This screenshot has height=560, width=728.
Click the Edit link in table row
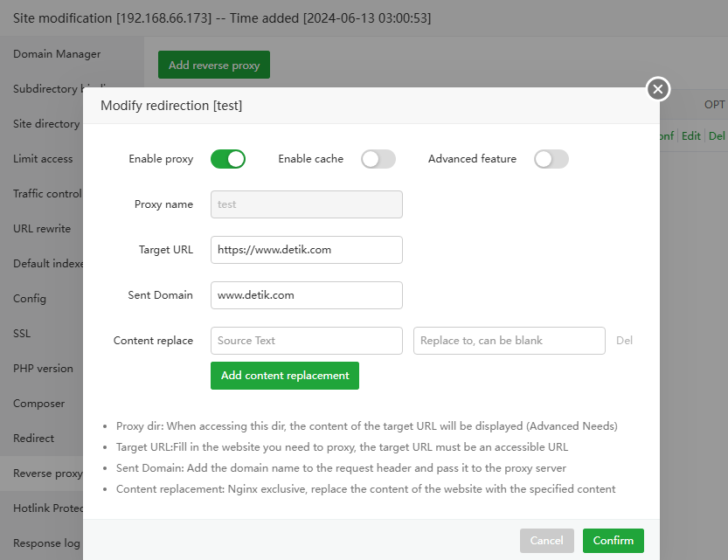(x=690, y=136)
